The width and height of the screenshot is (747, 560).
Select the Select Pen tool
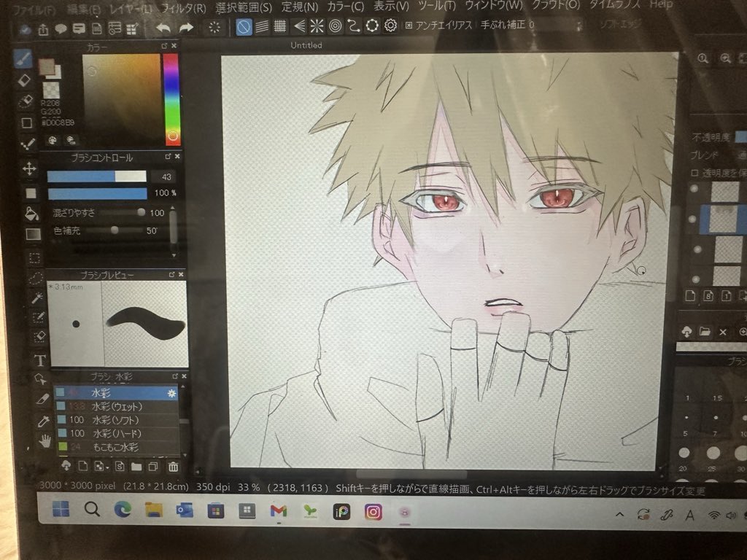coord(38,317)
